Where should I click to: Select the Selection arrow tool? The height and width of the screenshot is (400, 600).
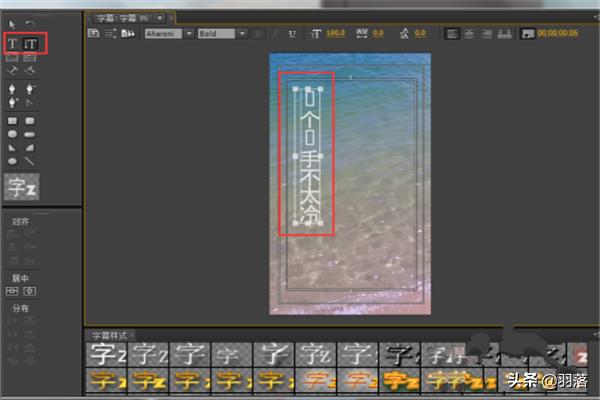point(12,25)
